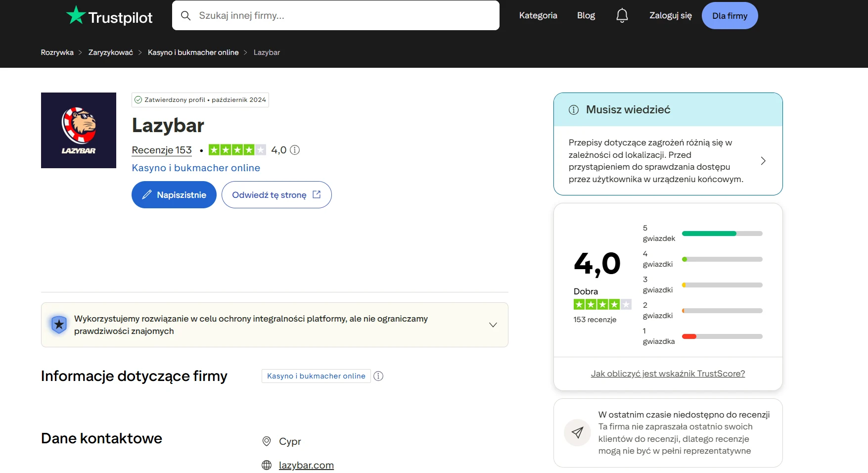Click the Dla firmy button
This screenshot has width=868, height=473.
click(x=730, y=15)
